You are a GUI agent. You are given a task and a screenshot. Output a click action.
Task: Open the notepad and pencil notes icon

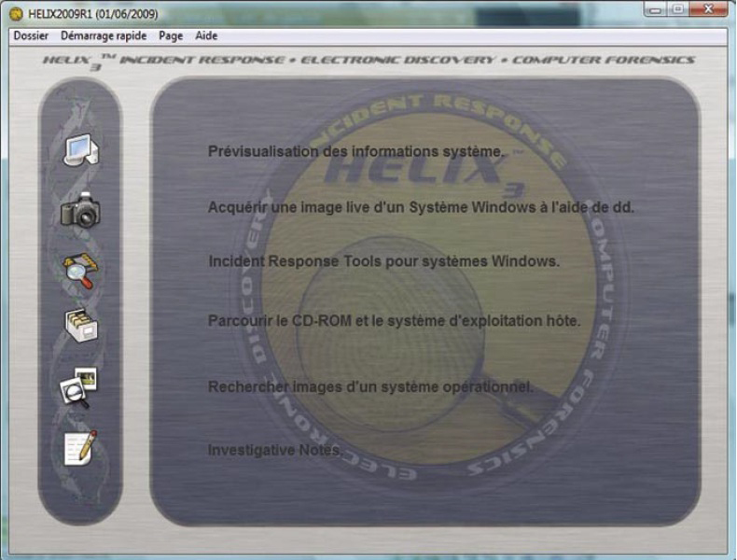point(80,448)
